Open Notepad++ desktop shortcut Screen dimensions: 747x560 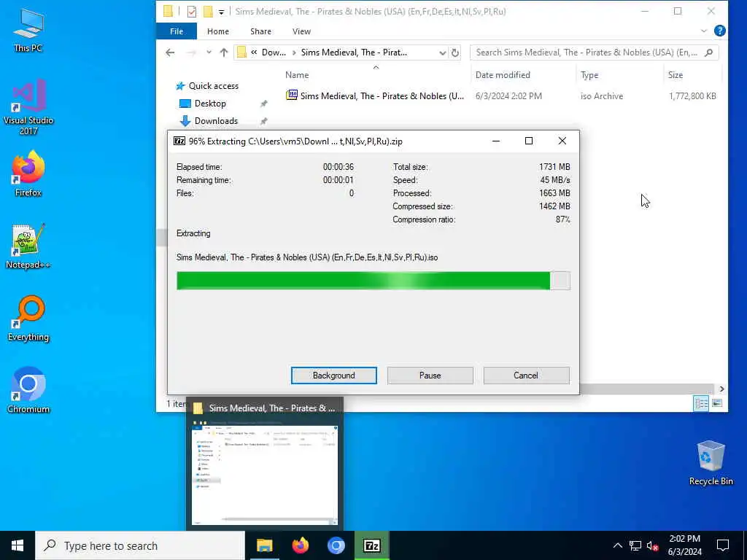pos(28,246)
